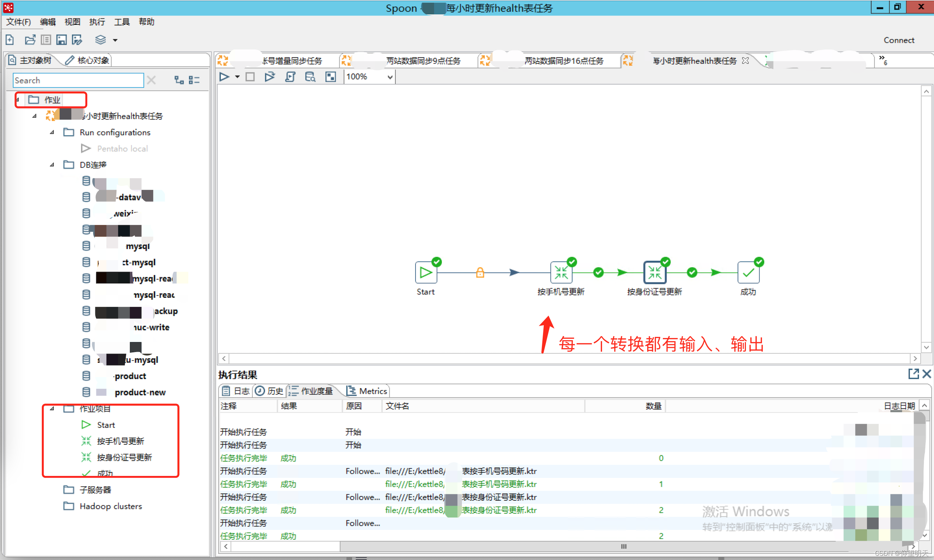Viewport: 934px width, 560px height.
Task: Select the Hadoop clusters folder
Action: point(111,506)
